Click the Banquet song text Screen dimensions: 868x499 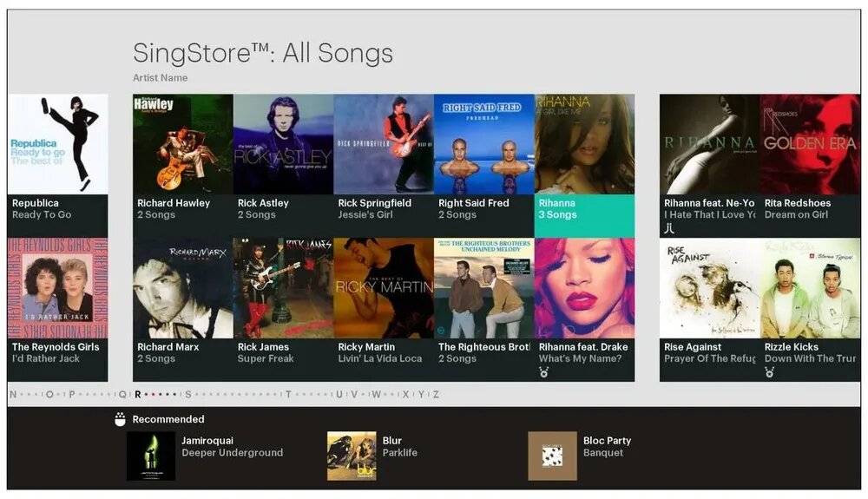tap(603, 452)
